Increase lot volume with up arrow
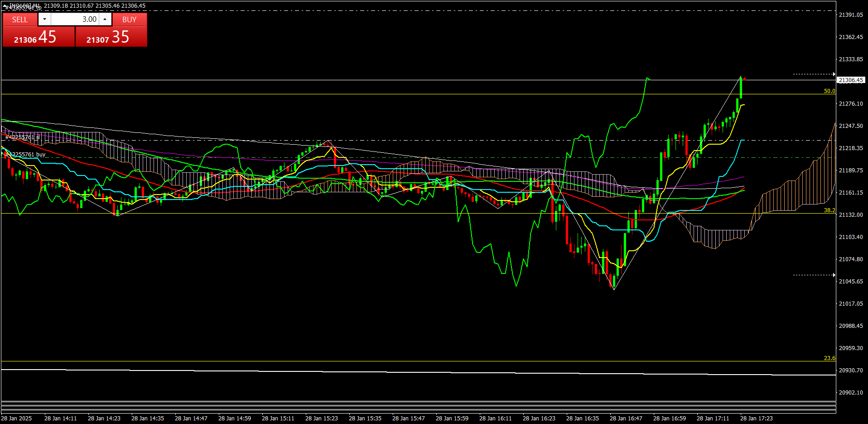This screenshot has height=424, width=868. point(105,19)
